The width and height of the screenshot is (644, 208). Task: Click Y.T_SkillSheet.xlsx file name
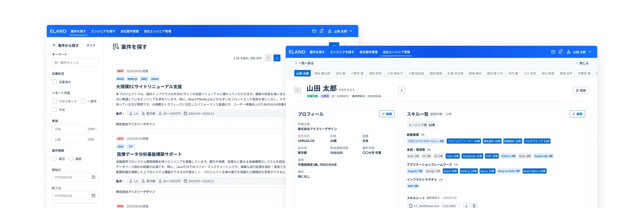pos(426,206)
